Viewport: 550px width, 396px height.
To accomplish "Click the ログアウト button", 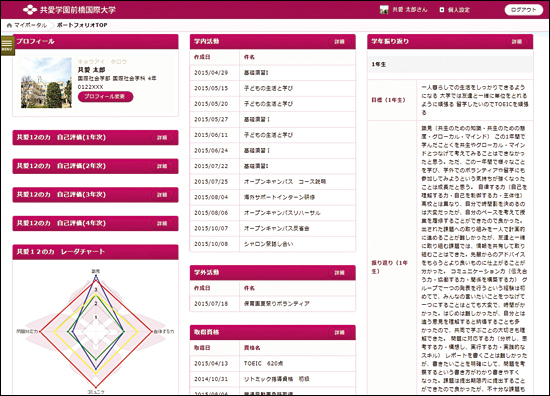I will pyautogui.click(x=523, y=10).
